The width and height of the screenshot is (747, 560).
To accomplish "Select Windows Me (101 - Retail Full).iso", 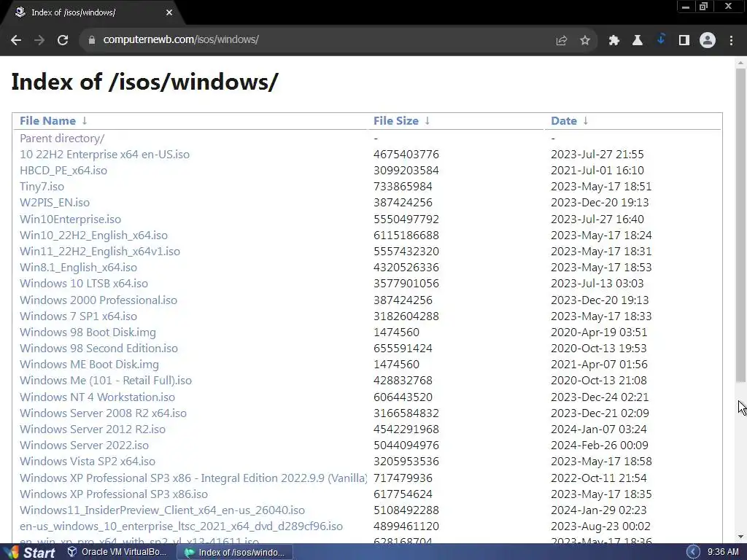I will pyautogui.click(x=106, y=381).
